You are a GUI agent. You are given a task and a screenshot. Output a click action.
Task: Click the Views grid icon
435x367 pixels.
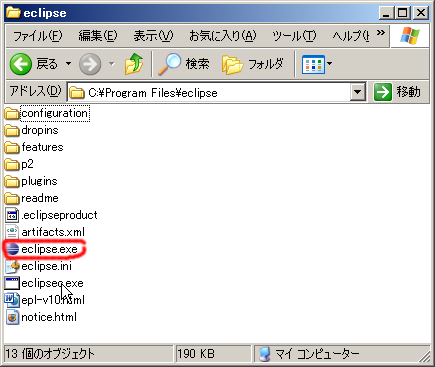pos(313,64)
